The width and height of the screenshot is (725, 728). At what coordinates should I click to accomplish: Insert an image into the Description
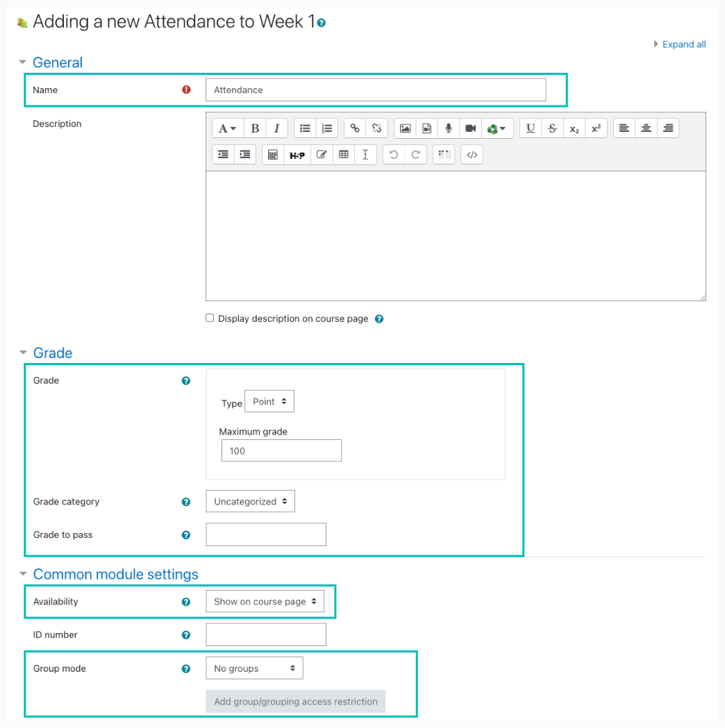point(405,128)
